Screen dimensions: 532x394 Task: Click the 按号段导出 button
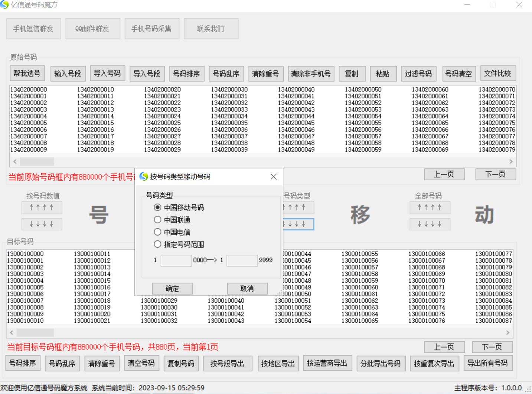(x=228, y=363)
